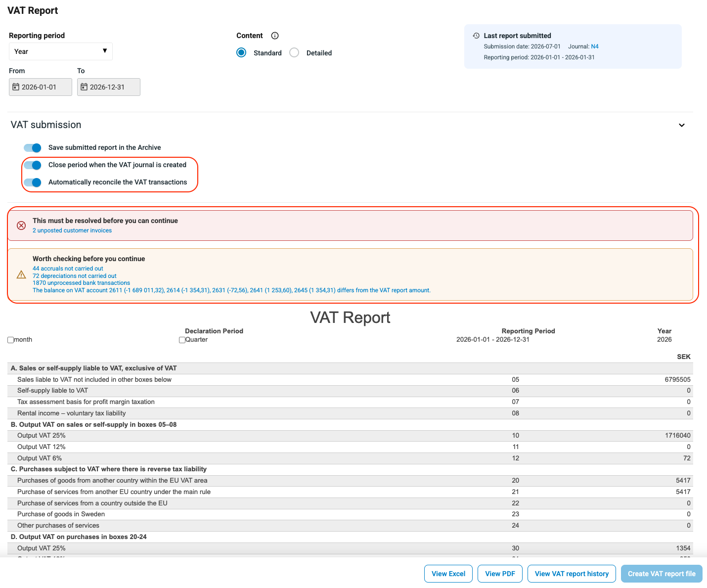Image resolution: width=707 pixels, height=588 pixels.
Task: Click the history clock icon in Last report submitted
Action: click(x=476, y=36)
